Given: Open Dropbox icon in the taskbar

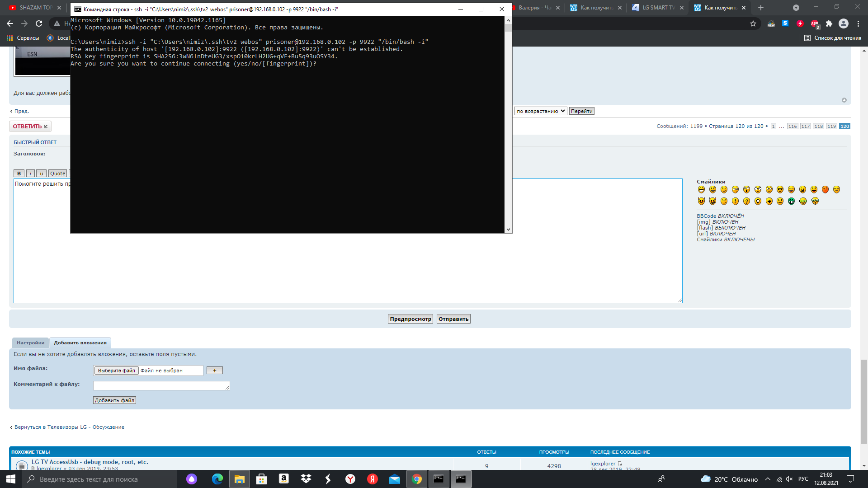Looking at the screenshot, I should [306, 479].
